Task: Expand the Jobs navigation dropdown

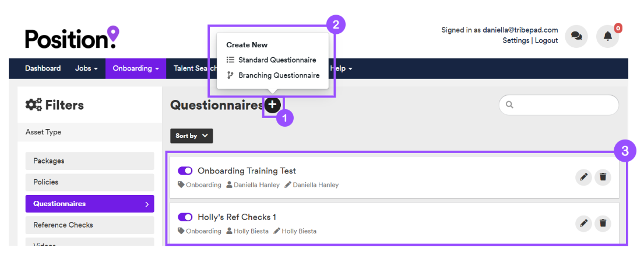Action: [x=86, y=68]
